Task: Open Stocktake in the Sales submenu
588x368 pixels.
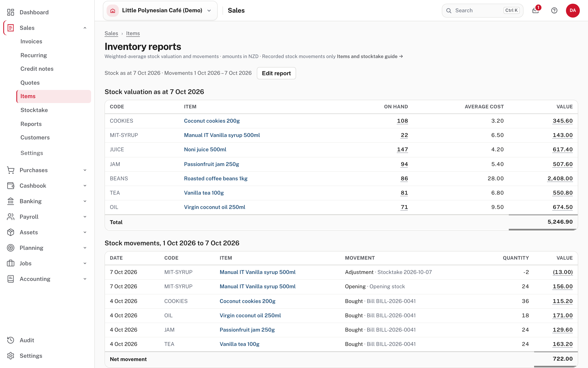Action: (34, 110)
